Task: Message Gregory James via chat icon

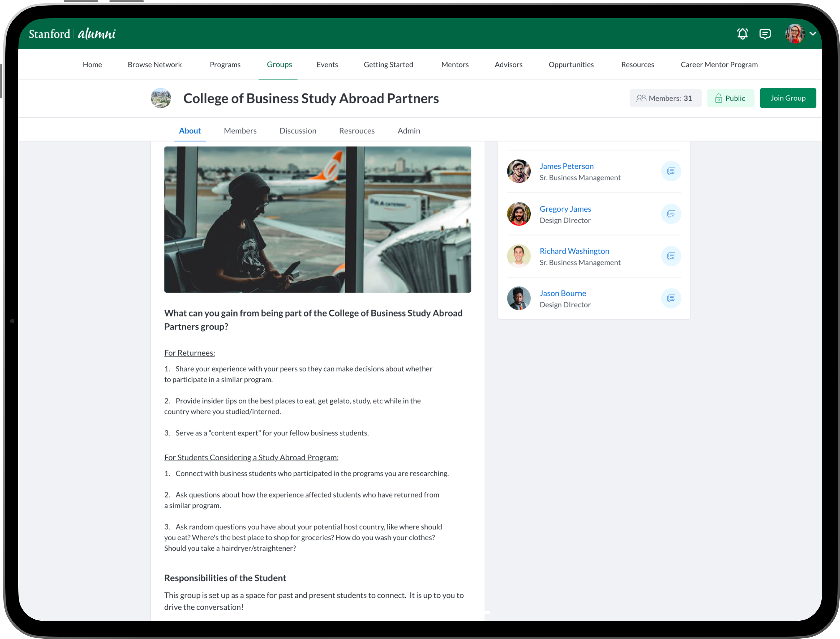Action: click(671, 214)
